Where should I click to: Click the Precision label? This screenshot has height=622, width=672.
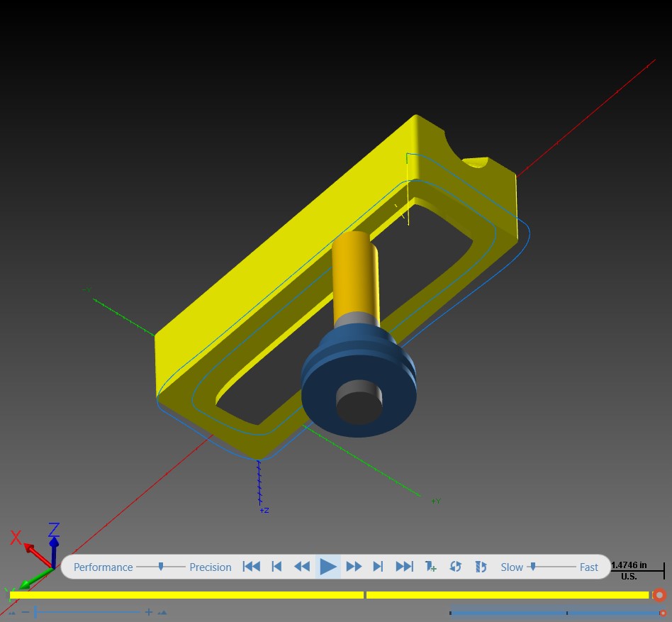211,567
